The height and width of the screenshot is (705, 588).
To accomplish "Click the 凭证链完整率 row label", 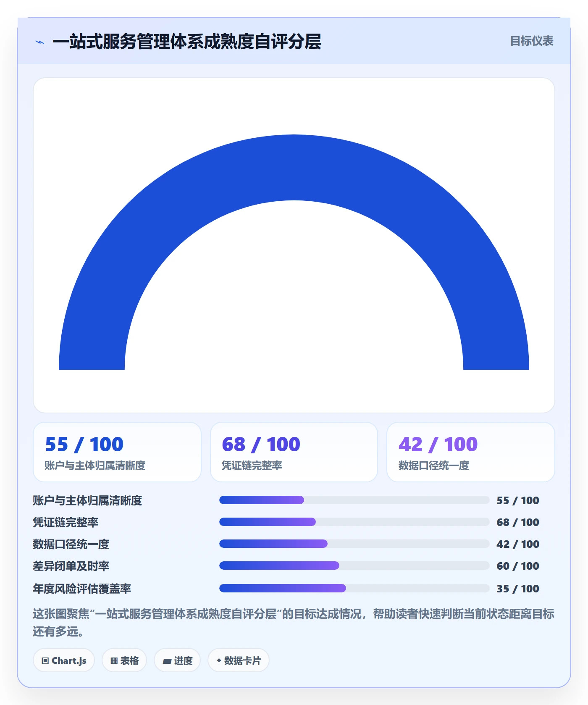I will point(66,522).
